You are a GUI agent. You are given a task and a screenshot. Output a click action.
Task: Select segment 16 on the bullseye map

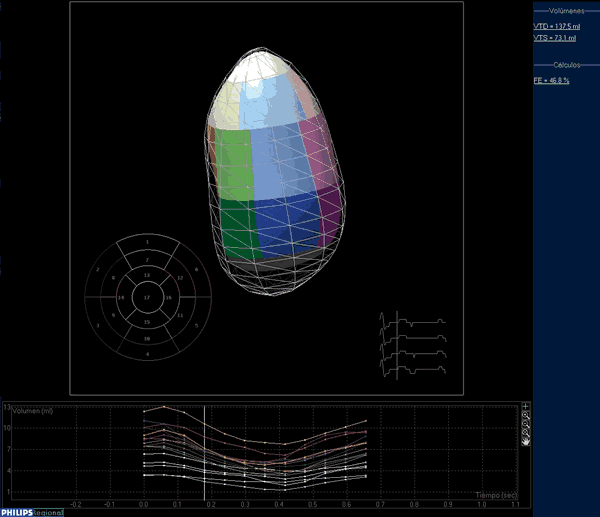point(169,297)
